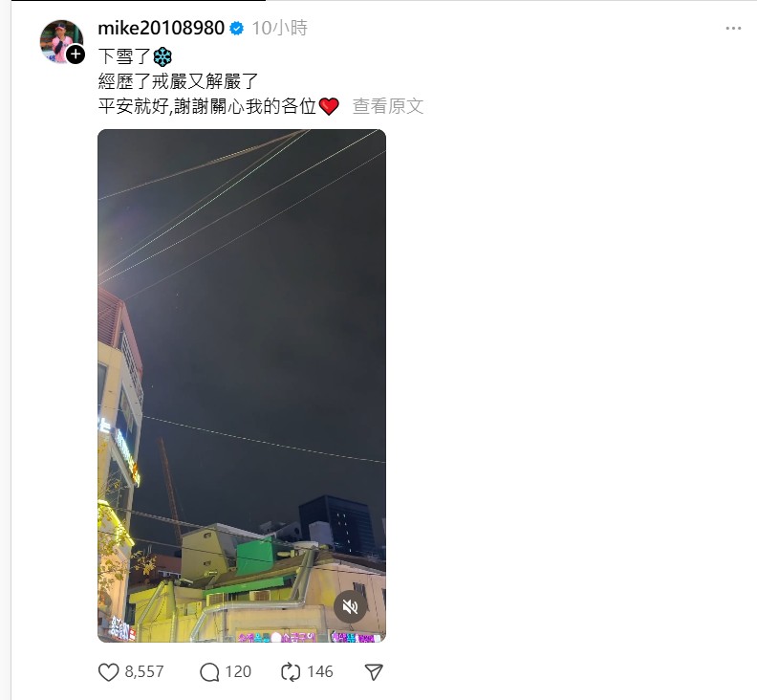Click the snowflake emoji after 下雪了
This screenshot has height=700, width=757.
tap(162, 57)
